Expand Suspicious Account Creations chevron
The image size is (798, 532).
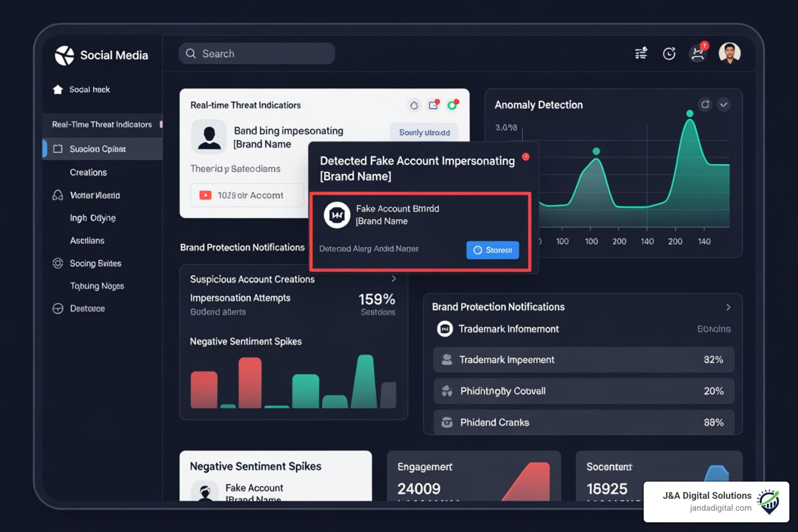pos(394,279)
